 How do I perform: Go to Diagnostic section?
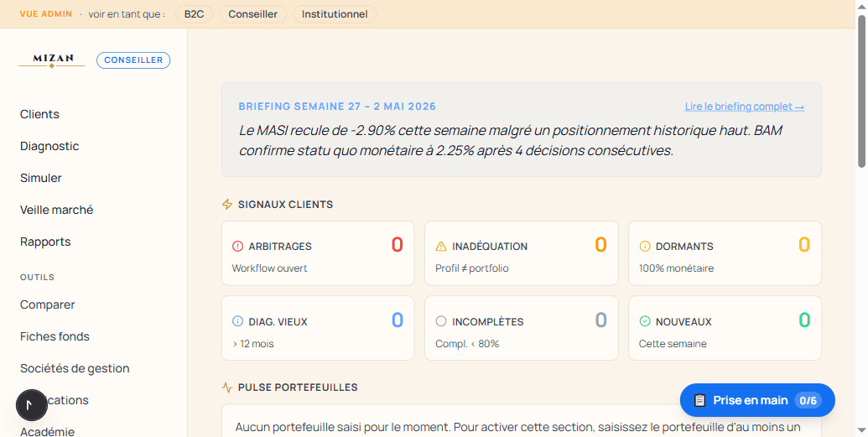click(x=49, y=146)
